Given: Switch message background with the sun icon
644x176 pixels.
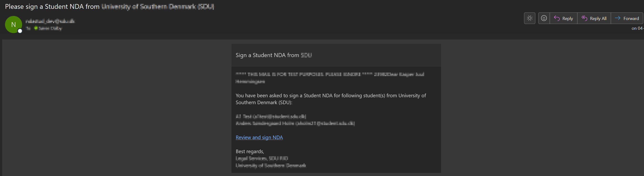Looking at the screenshot, I should [529, 18].
